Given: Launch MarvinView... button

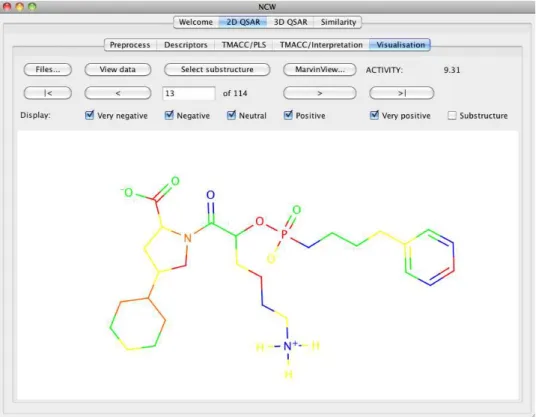Looking at the screenshot, I should click(x=320, y=69).
